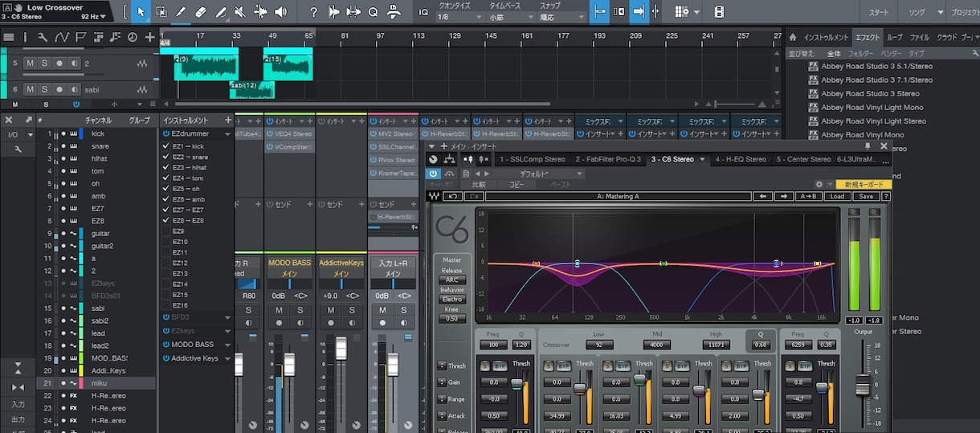Open the 'ループ' browser tab
The image size is (980, 433).
[x=894, y=38]
